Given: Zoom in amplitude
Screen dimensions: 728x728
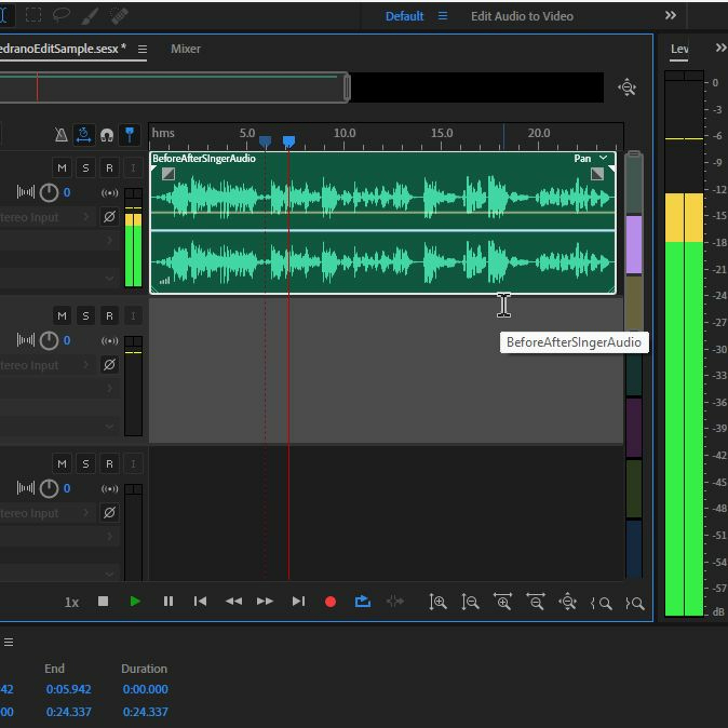Looking at the screenshot, I should [438, 602].
